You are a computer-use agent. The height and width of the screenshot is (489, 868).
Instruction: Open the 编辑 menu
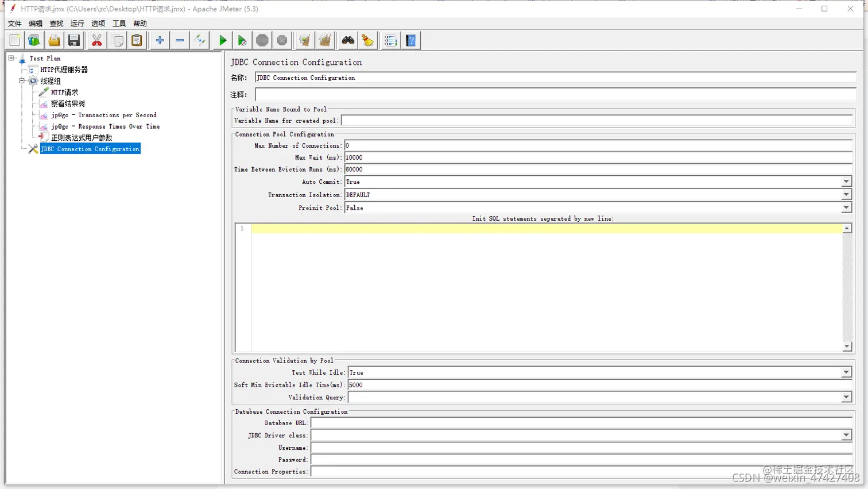36,24
